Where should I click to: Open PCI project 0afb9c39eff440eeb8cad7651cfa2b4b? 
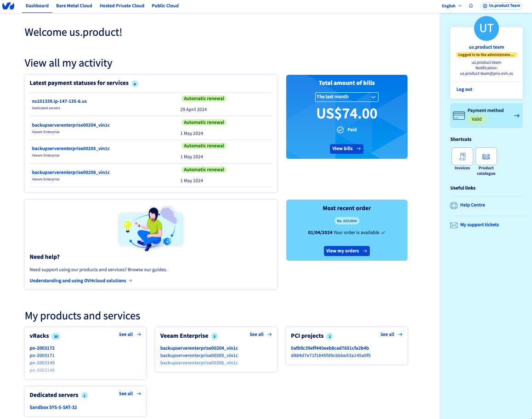(330, 348)
